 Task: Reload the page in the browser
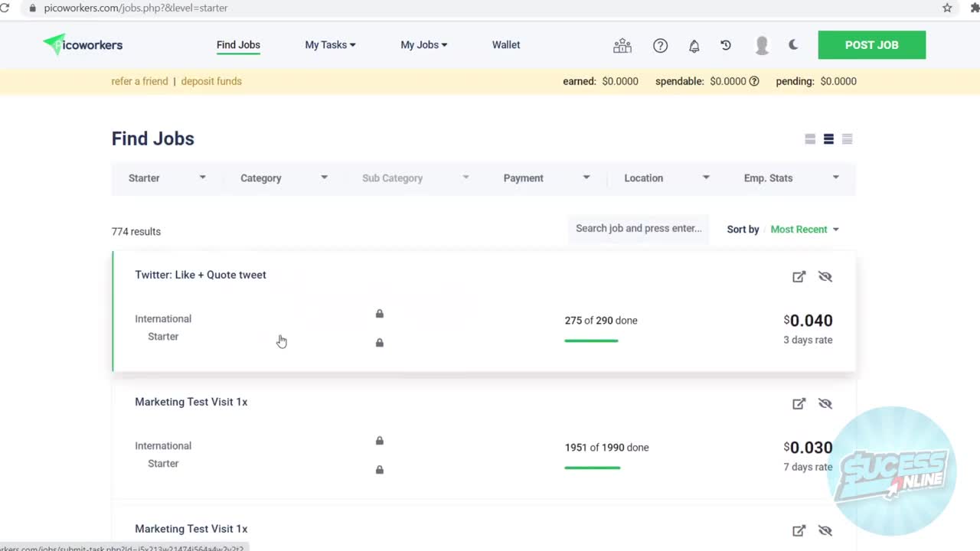(5, 8)
